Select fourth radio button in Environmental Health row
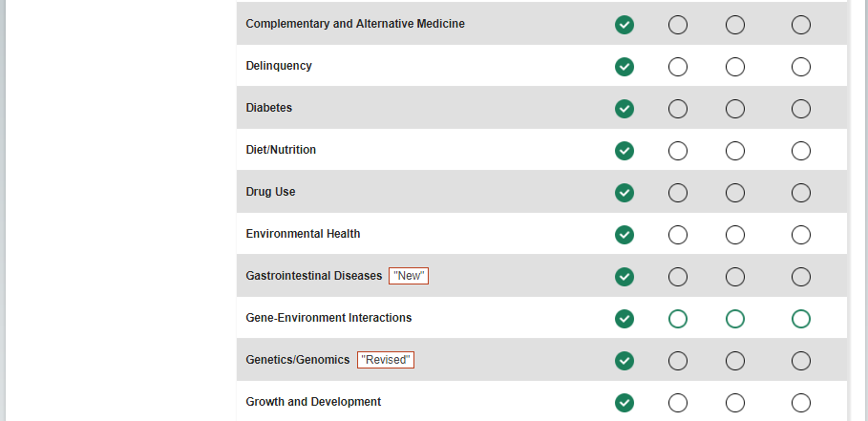The image size is (868, 421). coord(801,235)
